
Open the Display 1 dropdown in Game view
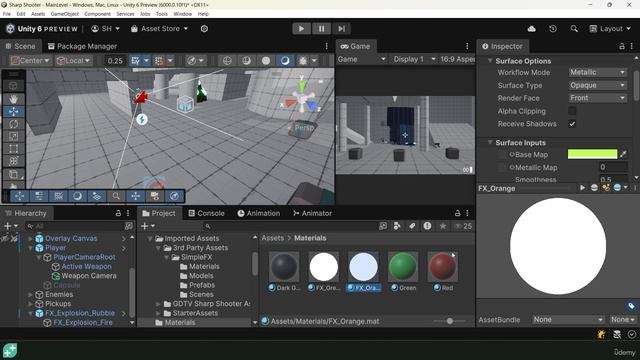[413, 59]
